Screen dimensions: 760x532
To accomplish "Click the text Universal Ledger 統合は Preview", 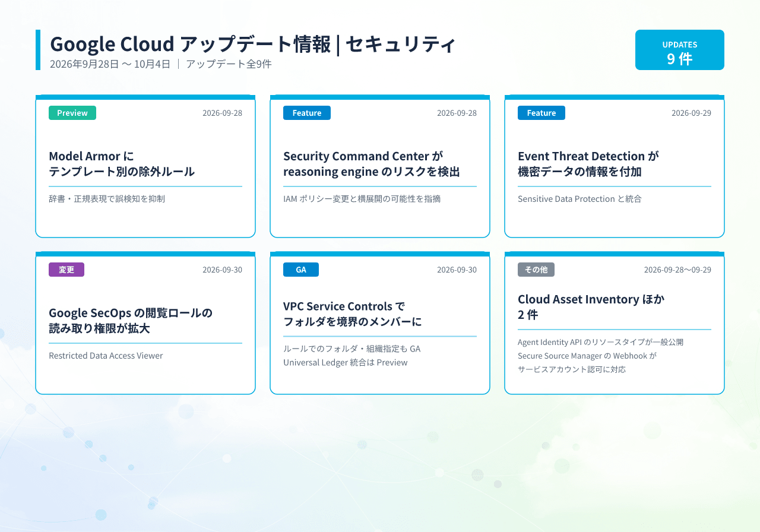I will click(346, 362).
